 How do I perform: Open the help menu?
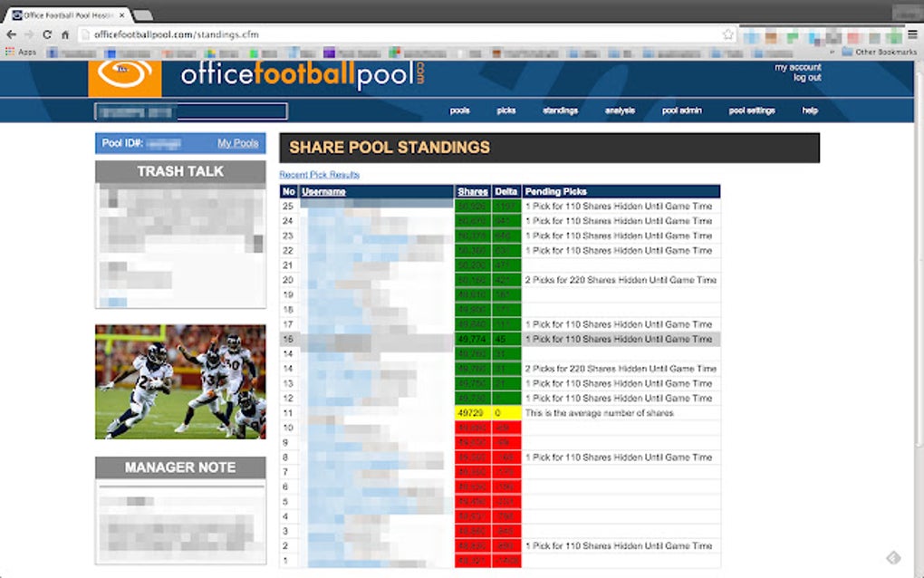809,110
